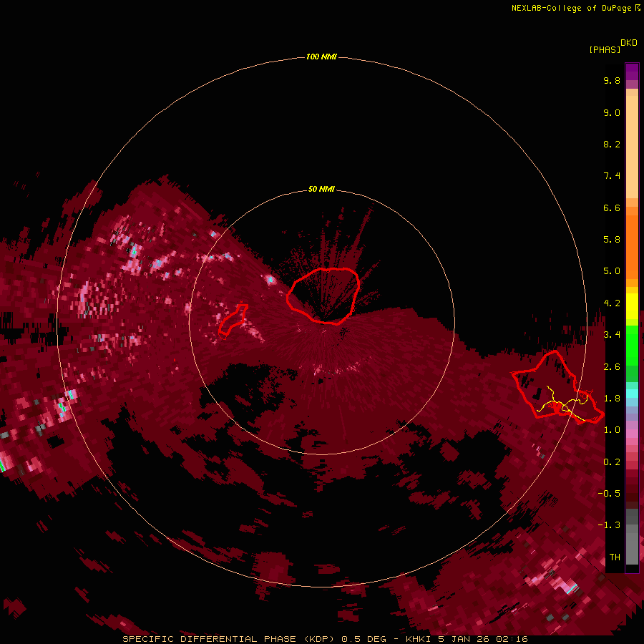Click the large island outline at radar center
This screenshot has width=644, height=644.
(x=323, y=296)
